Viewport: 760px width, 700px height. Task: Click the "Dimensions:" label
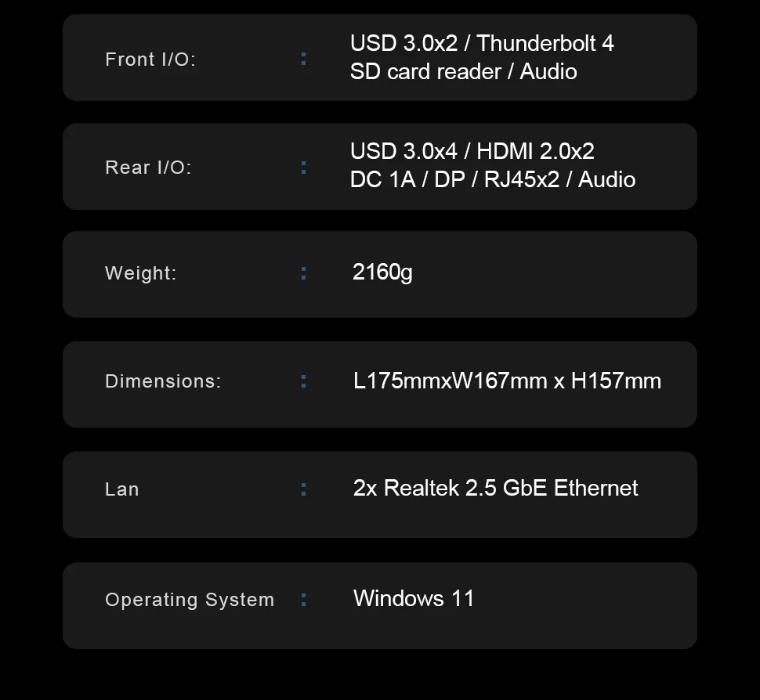click(163, 381)
